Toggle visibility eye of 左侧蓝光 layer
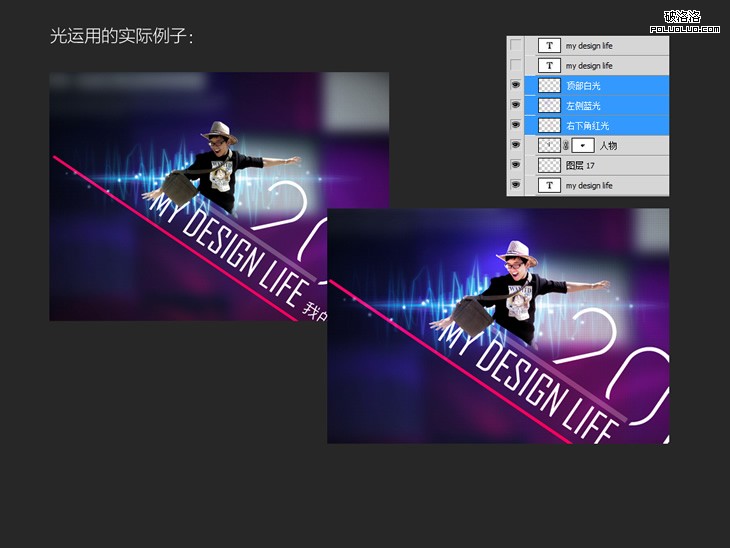The width and height of the screenshot is (730, 548). 516,106
